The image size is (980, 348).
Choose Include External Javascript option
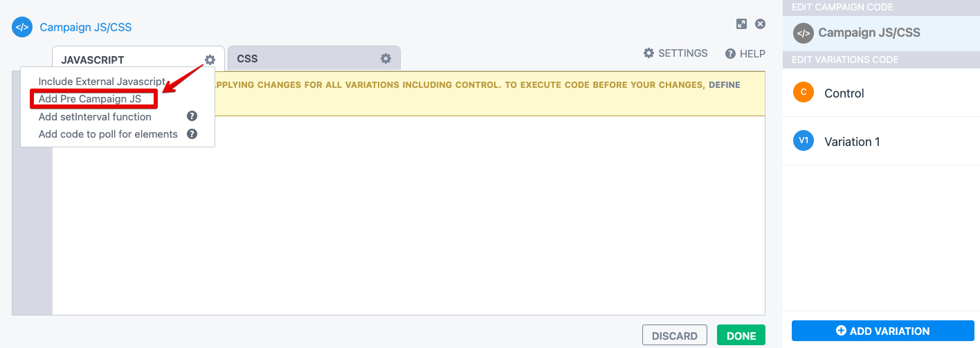(x=102, y=82)
